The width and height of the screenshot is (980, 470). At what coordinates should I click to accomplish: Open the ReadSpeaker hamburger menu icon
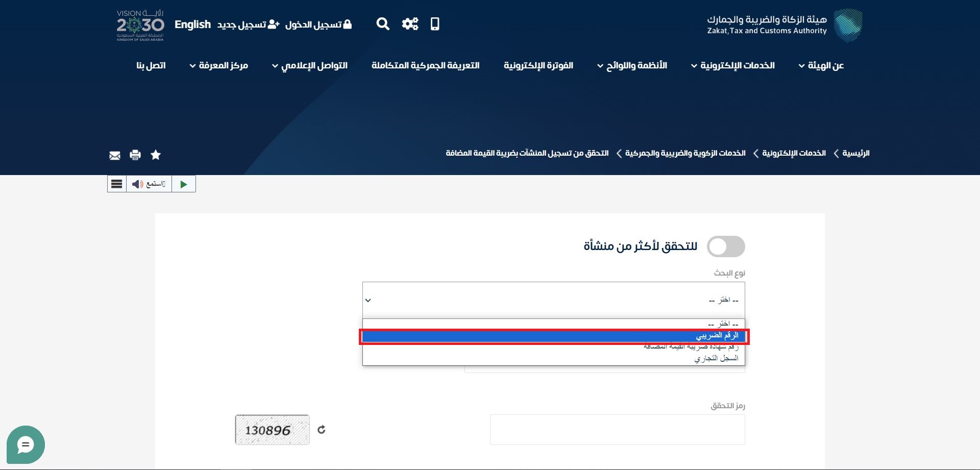116,184
